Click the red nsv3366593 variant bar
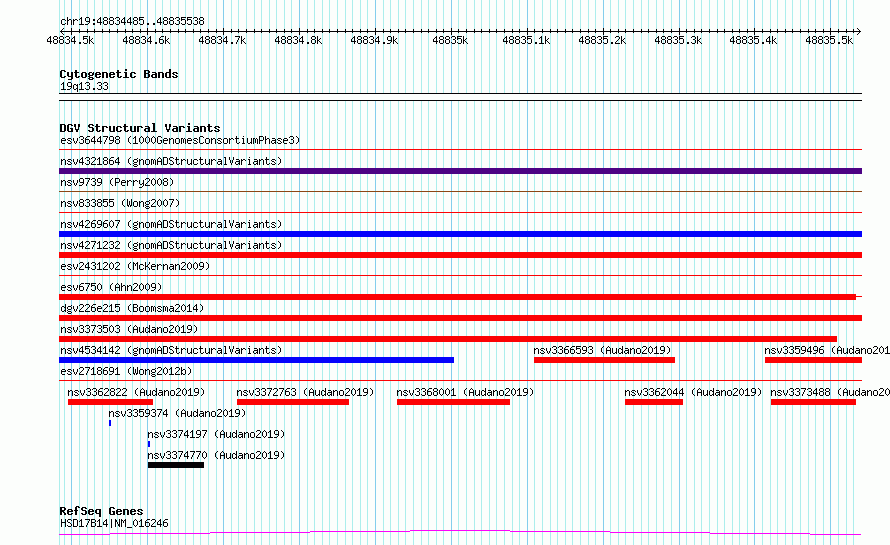Image resolution: width=890 pixels, height=545 pixels. (x=604, y=360)
